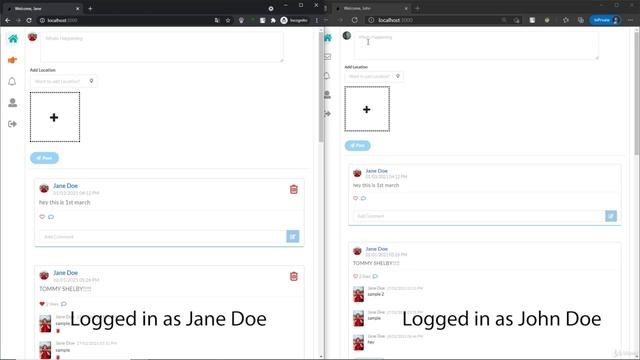Click the 'TOMMY SHELBY!!!!!' text in John's window

(x=376, y=263)
